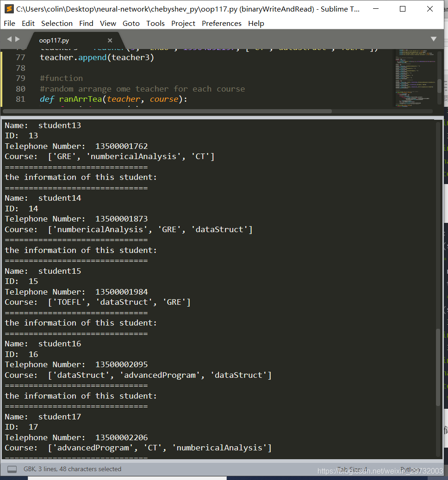Image resolution: width=448 pixels, height=480 pixels.
Task: Click the 'Name: student17' output line
Action: pos(43,417)
